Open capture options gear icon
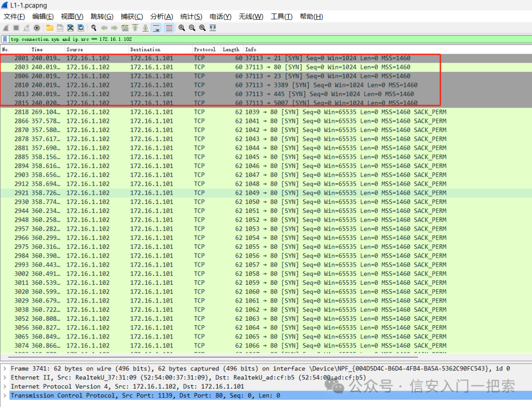This screenshot has height=407, width=532. tap(36, 28)
